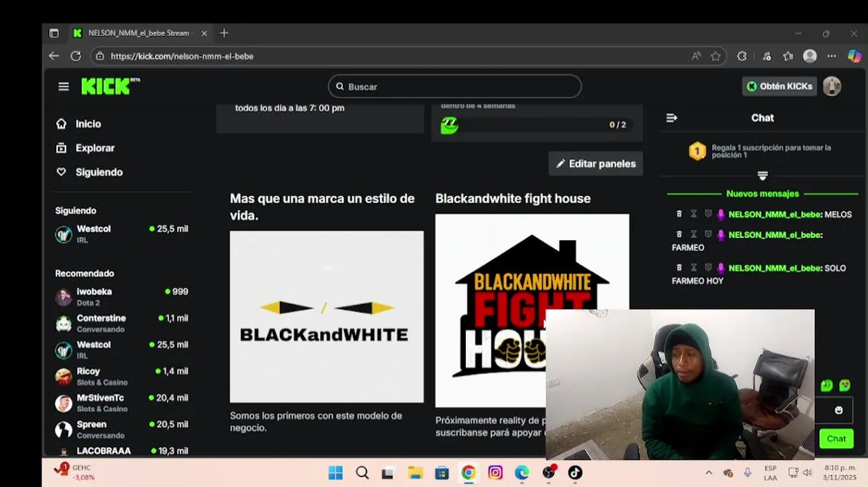This screenshot has height=487, width=868.
Task: Open a new browser tab
Action: 224,33
